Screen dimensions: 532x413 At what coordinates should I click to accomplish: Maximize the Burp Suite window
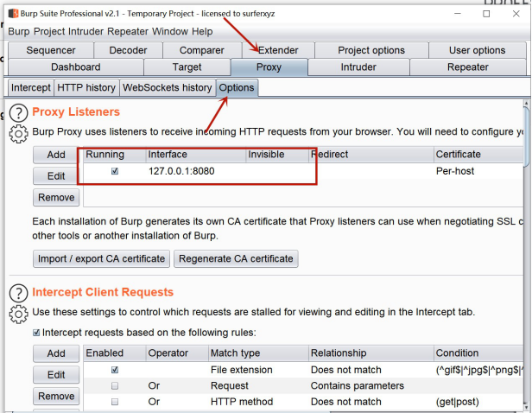(x=487, y=14)
